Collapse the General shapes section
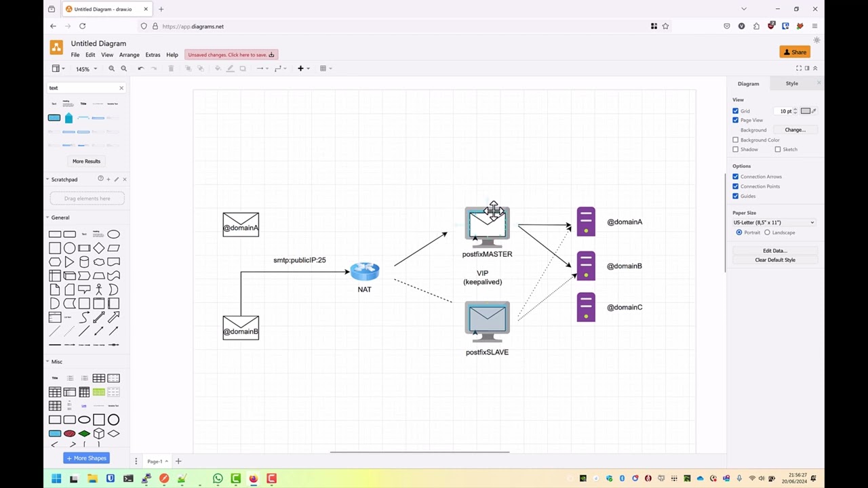Screen dimensions: 868x488 point(60,218)
